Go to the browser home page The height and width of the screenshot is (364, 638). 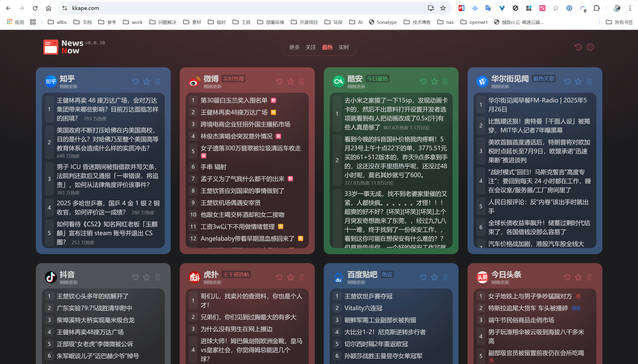point(49,8)
